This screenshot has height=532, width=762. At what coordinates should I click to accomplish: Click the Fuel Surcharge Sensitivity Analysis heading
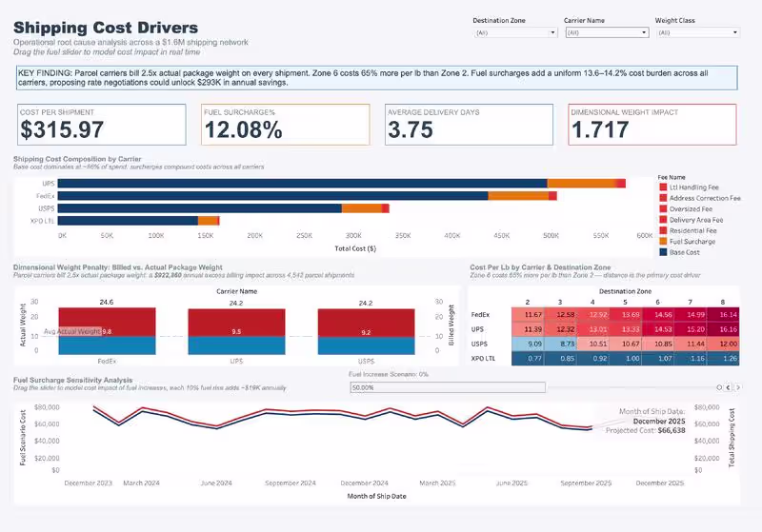tap(73, 380)
